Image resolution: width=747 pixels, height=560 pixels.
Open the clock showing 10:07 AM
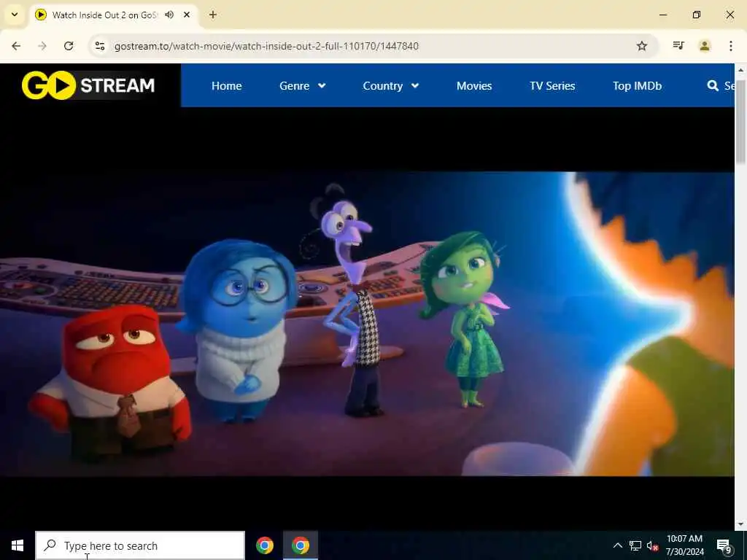click(684, 545)
